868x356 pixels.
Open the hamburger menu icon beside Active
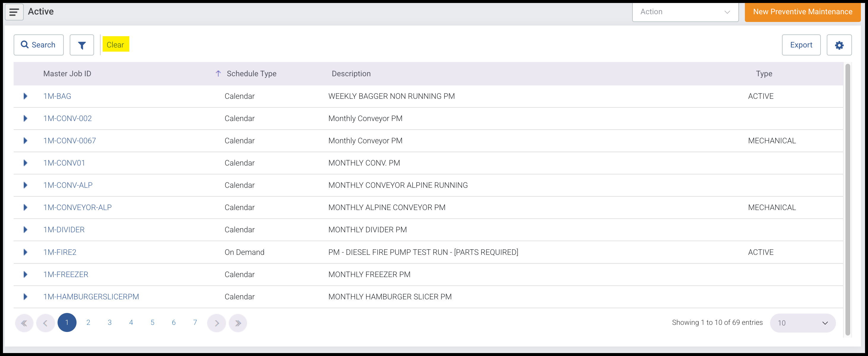pos(14,12)
